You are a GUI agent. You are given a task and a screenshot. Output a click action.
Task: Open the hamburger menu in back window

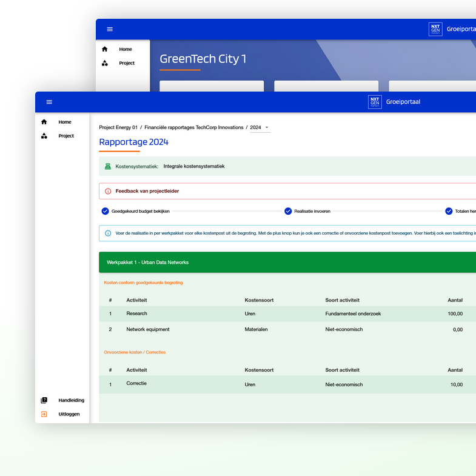110,29
